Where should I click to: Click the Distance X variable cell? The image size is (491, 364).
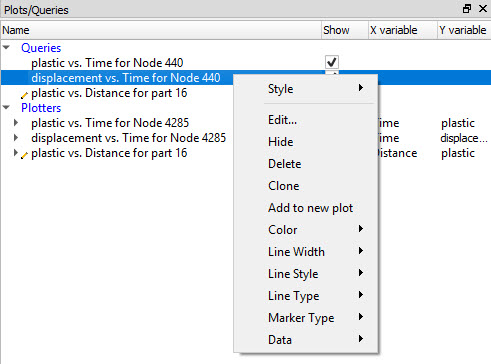coord(397,153)
